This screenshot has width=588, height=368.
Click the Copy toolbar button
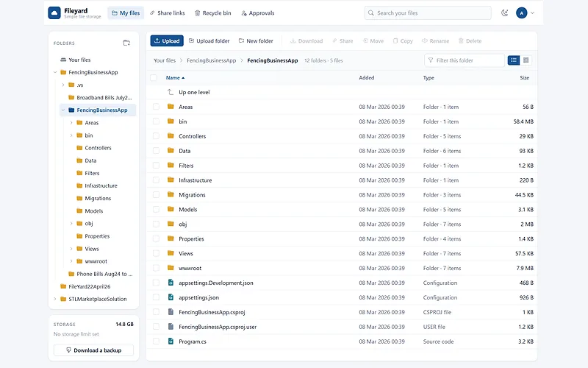403,41
